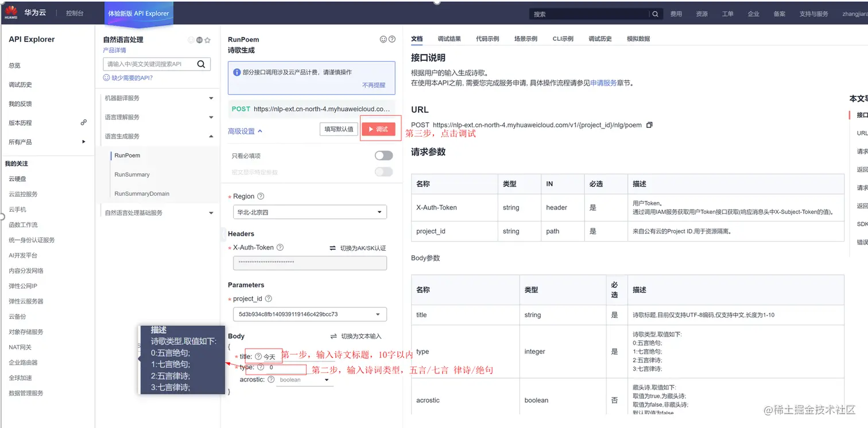
Task: Open the 申请服务 link
Action: 603,83
